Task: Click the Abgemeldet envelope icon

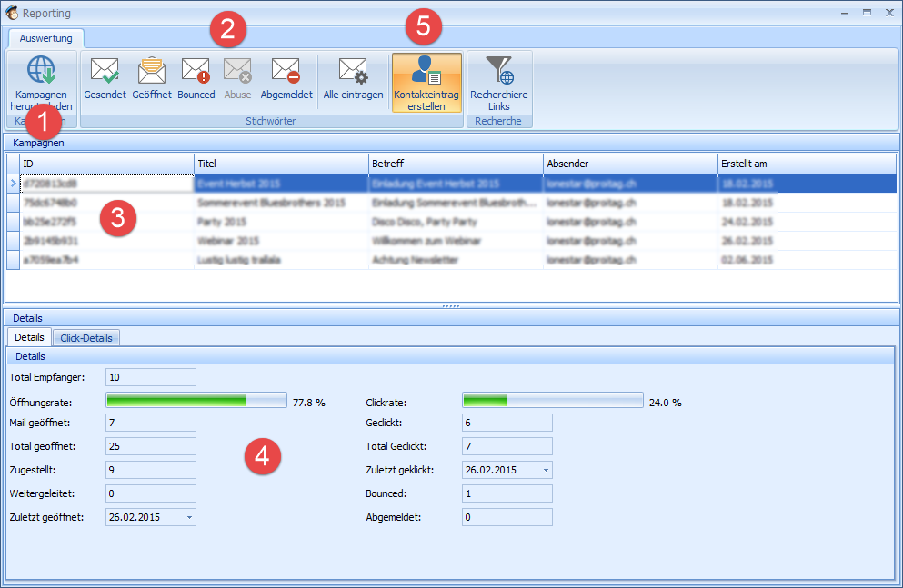Action: [286, 71]
